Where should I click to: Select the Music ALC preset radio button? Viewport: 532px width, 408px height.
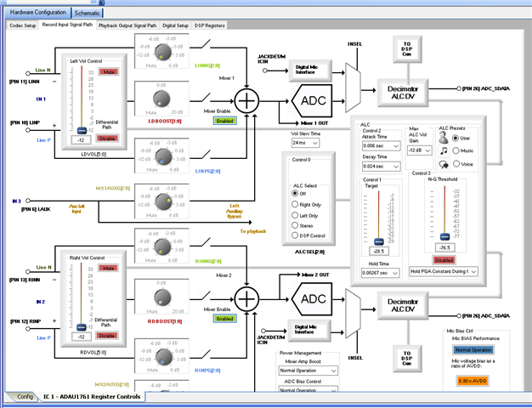click(x=456, y=150)
